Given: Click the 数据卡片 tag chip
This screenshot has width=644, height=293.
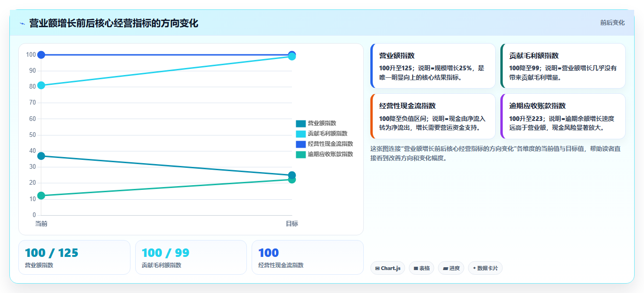Looking at the screenshot, I should click(x=485, y=268).
